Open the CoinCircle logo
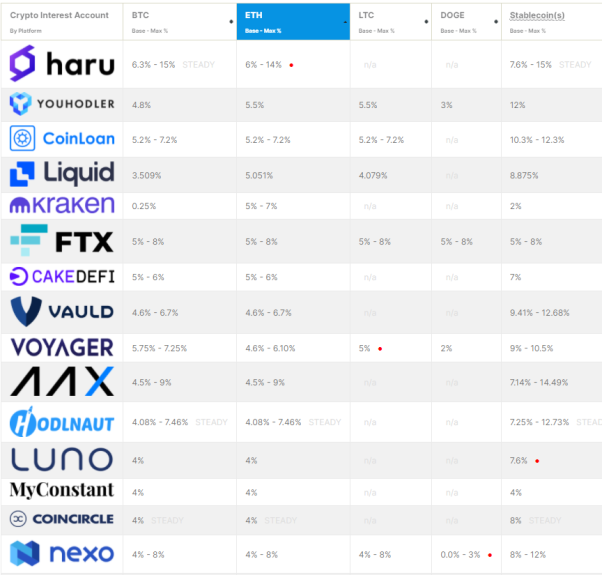Image resolution: width=602 pixels, height=575 pixels. pyautogui.click(x=62, y=519)
